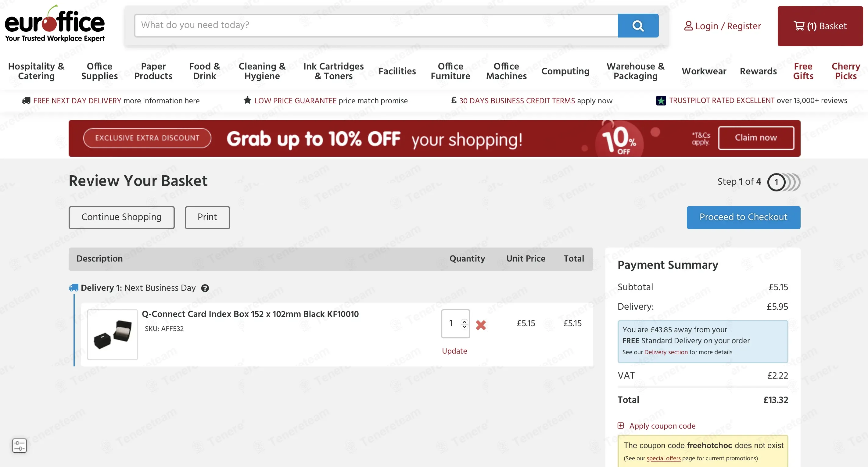Viewport: 868px width, 467px height.
Task: Open the Computing menu
Action: [x=565, y=71]
